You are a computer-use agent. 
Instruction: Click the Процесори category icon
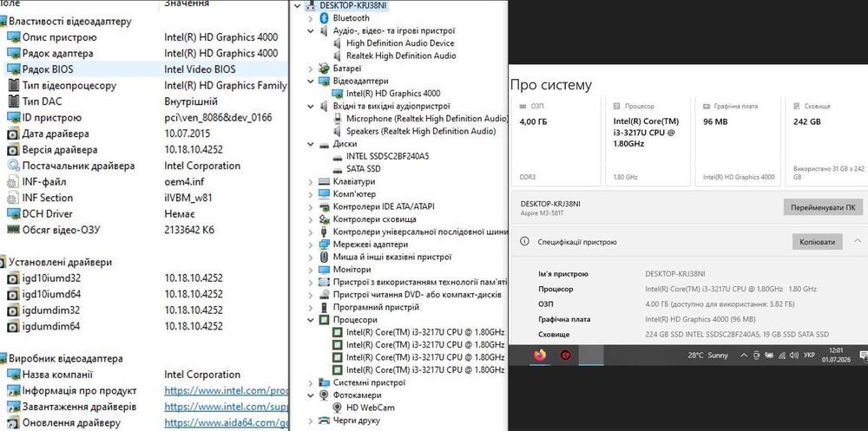coord(325,320)
